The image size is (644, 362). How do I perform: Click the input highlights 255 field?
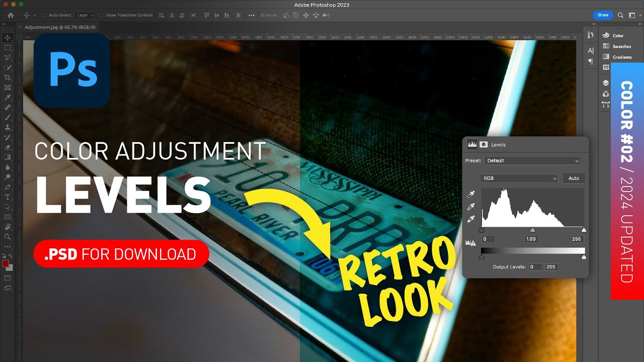[577, 239]
